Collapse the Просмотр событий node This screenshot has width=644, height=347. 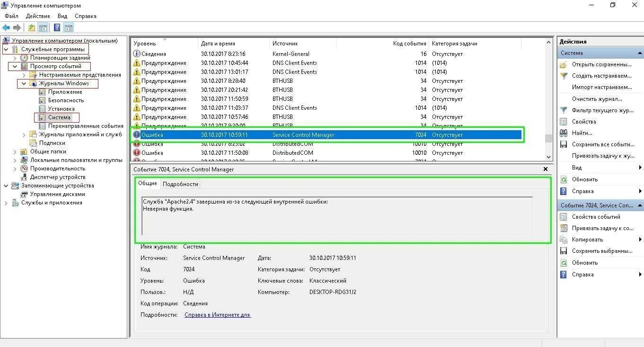tap(15, 66)
